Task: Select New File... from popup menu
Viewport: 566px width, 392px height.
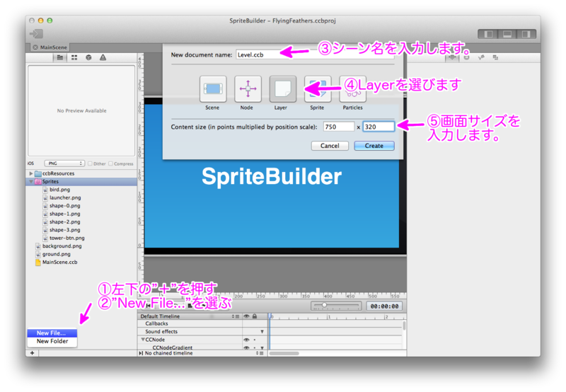Action: pyautogui.click(x=52, y=333)
